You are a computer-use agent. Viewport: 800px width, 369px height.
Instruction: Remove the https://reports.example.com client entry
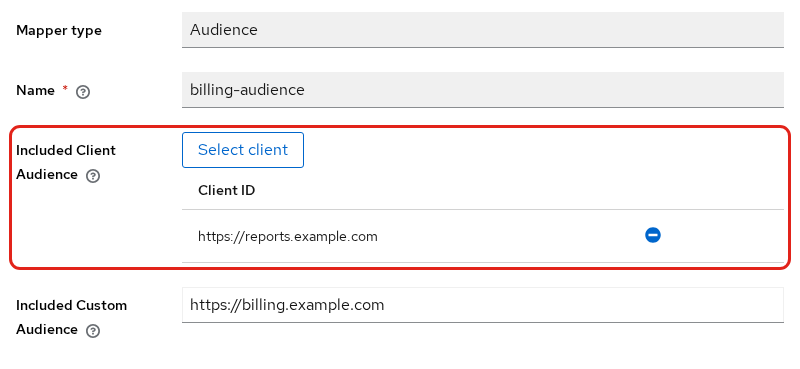pos(653,235)
